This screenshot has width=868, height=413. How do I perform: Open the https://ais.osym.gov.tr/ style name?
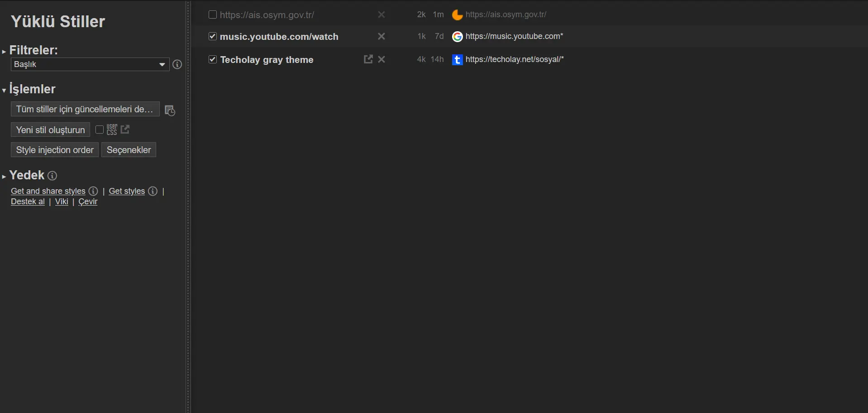click(267, 15)
